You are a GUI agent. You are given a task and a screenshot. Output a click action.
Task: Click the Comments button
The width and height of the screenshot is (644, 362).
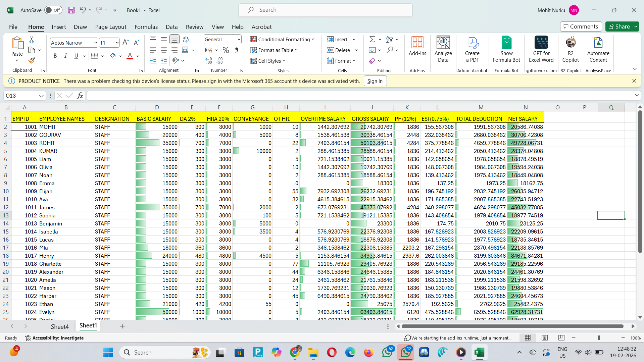[x=581, y=27]
